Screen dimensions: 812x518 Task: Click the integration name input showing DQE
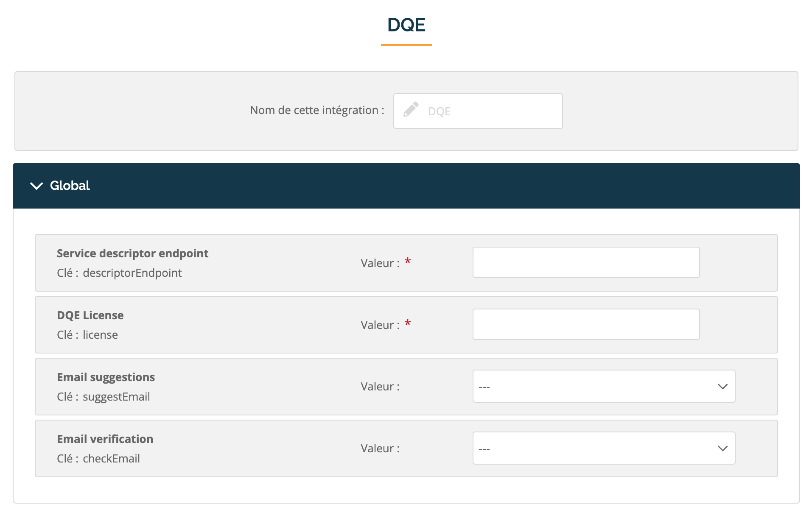tap(478, 111)
